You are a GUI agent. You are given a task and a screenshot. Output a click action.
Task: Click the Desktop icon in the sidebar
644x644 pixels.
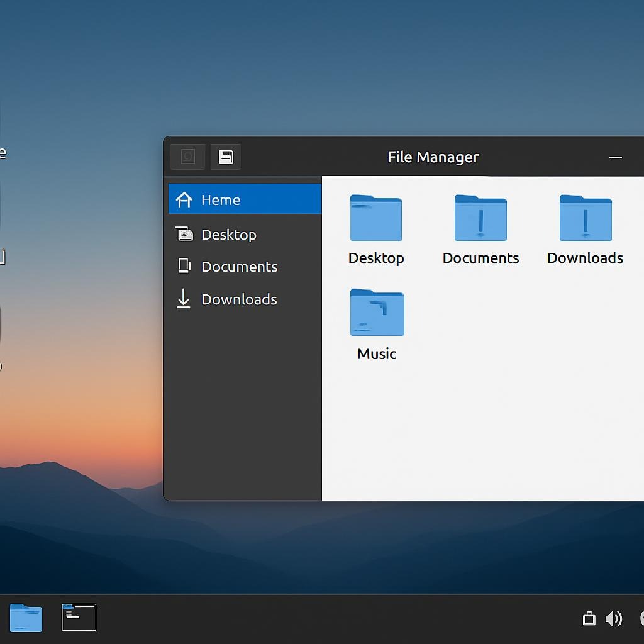pos(184,234)
